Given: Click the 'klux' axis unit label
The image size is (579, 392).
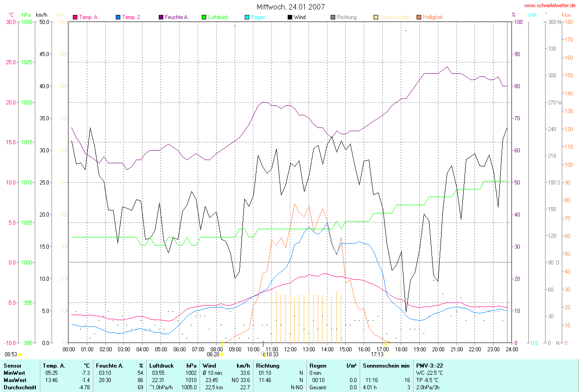Looking at the screenshot, I should pos(566,15).
